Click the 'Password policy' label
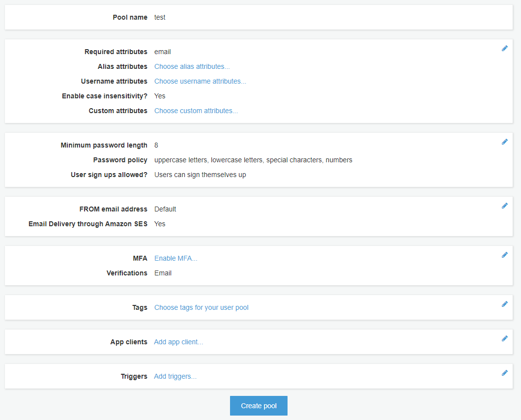The image size is (521, 420). [120, 160]
